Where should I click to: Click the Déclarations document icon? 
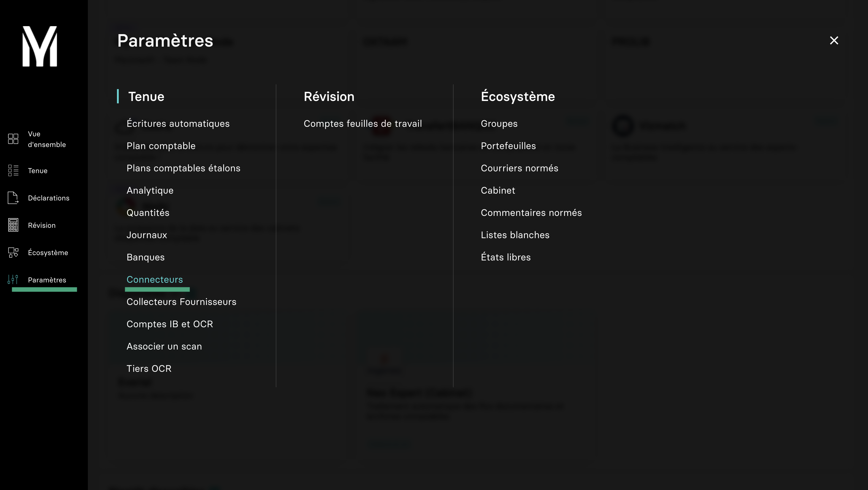tap(13, 198)
